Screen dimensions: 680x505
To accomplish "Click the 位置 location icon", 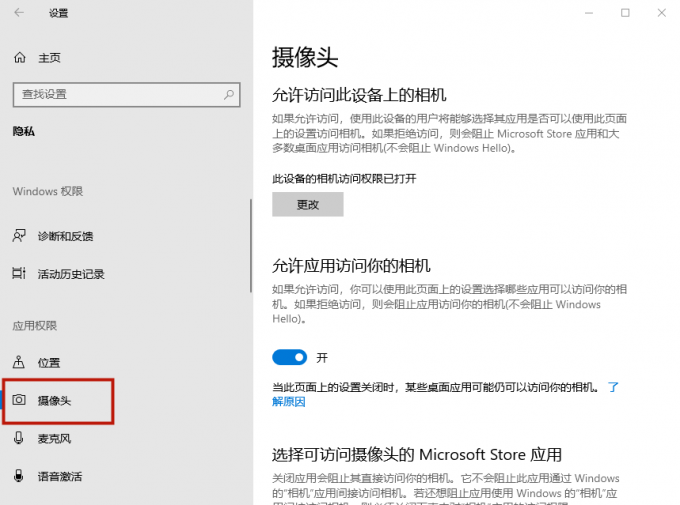I will coord(19,363).
